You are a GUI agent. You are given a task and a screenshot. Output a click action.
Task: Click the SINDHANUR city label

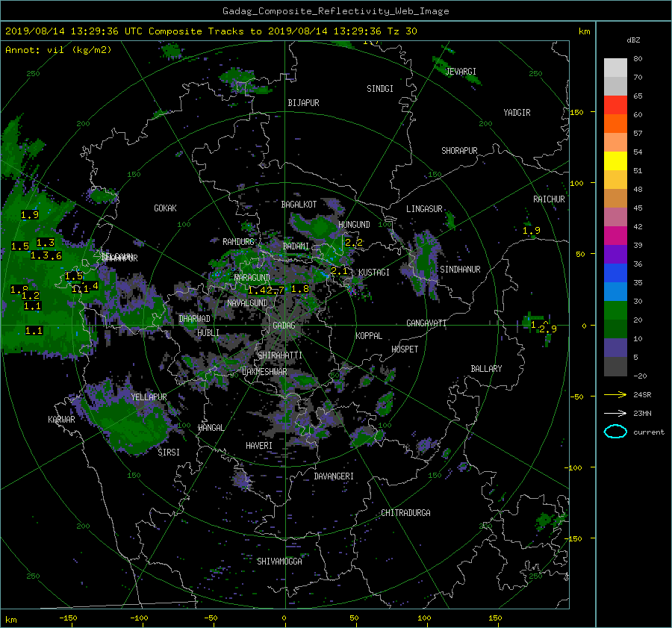tap(460, 270)
